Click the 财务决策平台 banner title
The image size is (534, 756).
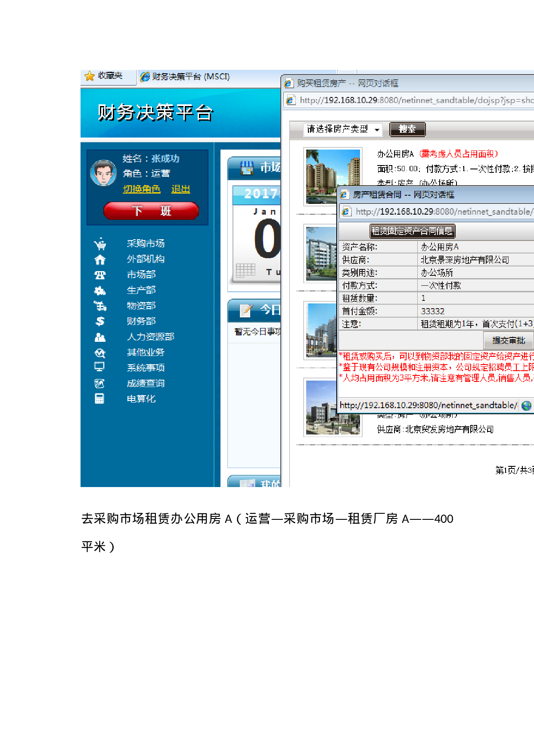pyautogui.click(x=155, y=113)
